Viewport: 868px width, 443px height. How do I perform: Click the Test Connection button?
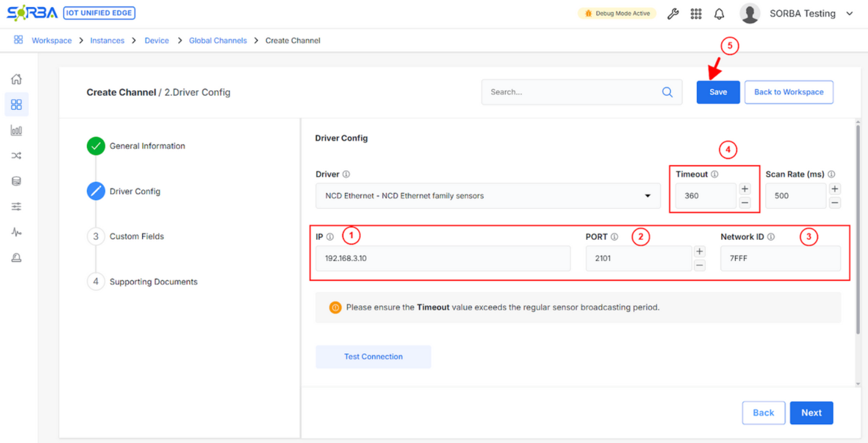tap(373, 357)
